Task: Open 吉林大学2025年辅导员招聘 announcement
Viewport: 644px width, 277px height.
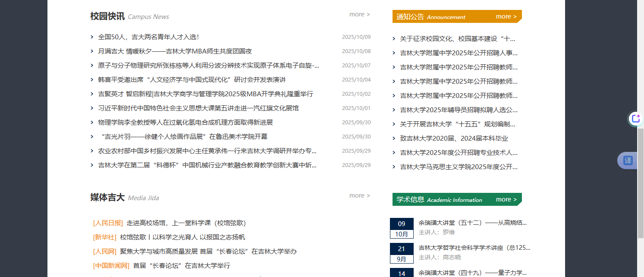Action: pyautogui.click(x=459, y=110)
